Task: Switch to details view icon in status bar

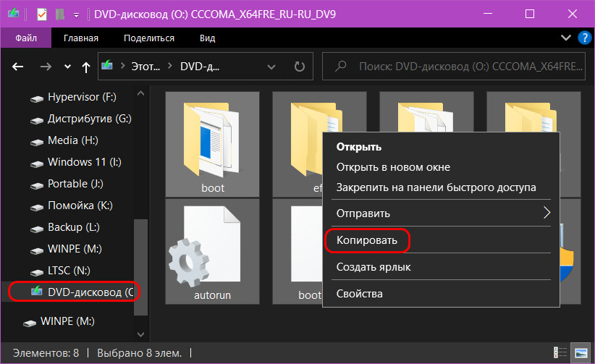Action: (560, 352)
